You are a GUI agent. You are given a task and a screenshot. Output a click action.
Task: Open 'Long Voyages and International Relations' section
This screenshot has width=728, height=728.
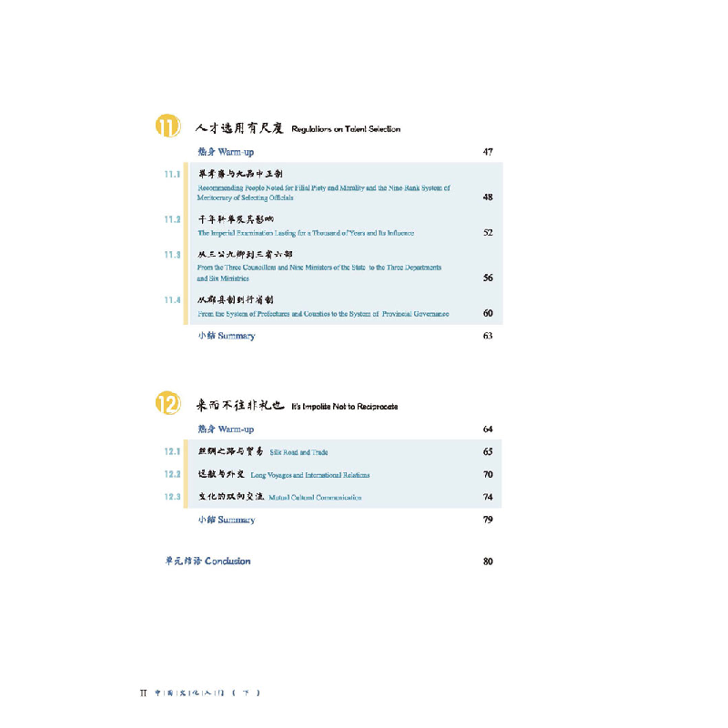coord(310,475)
